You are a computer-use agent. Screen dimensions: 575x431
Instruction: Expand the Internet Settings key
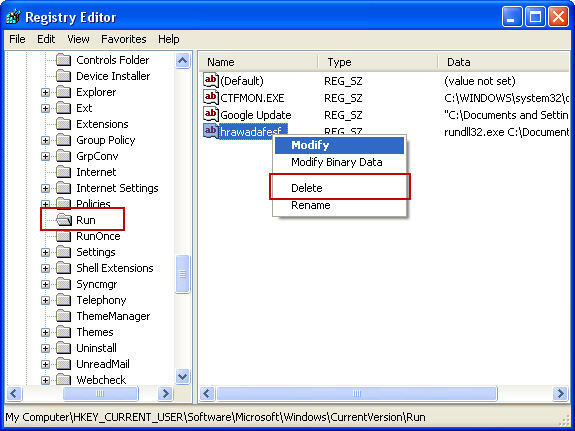tap(45, 188)
